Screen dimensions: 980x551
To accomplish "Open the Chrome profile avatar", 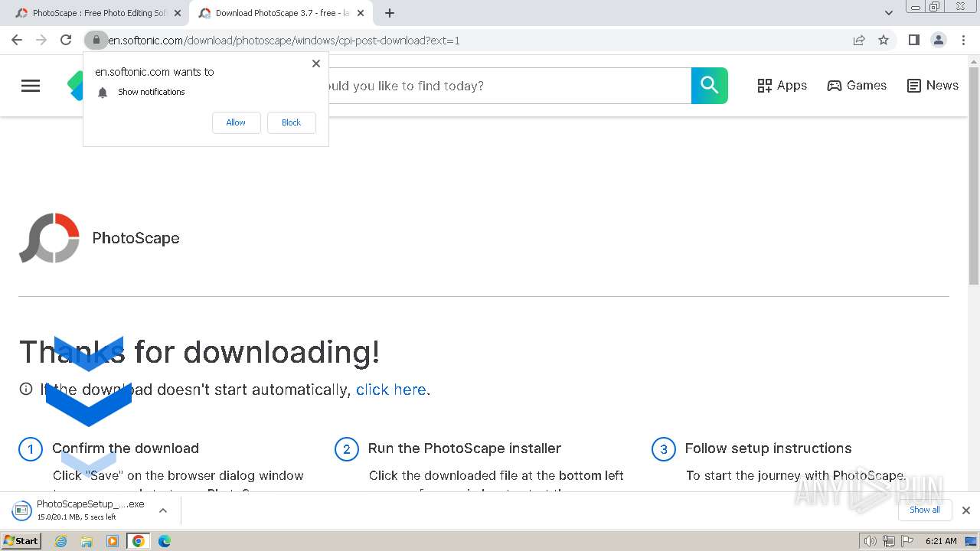I will point(938,40).
